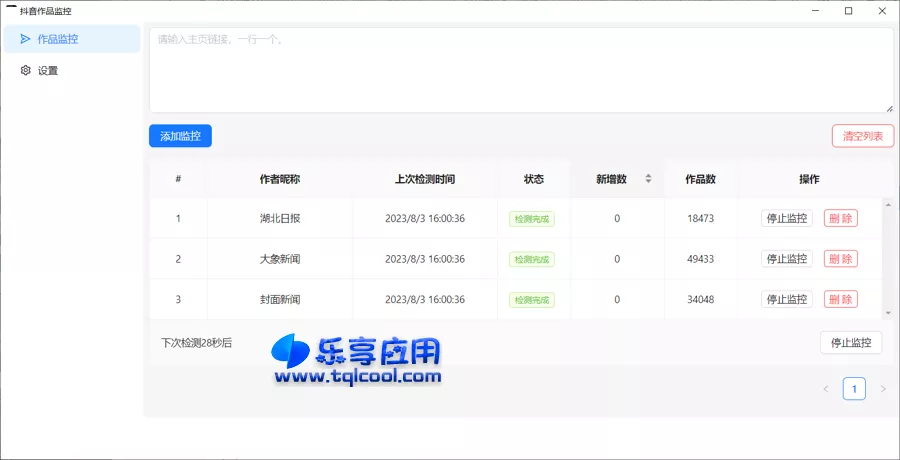The width and height of the screenshot is (900, 460).
Task: Click detection time in 封面新闻 row
Action: coord(425,299)
